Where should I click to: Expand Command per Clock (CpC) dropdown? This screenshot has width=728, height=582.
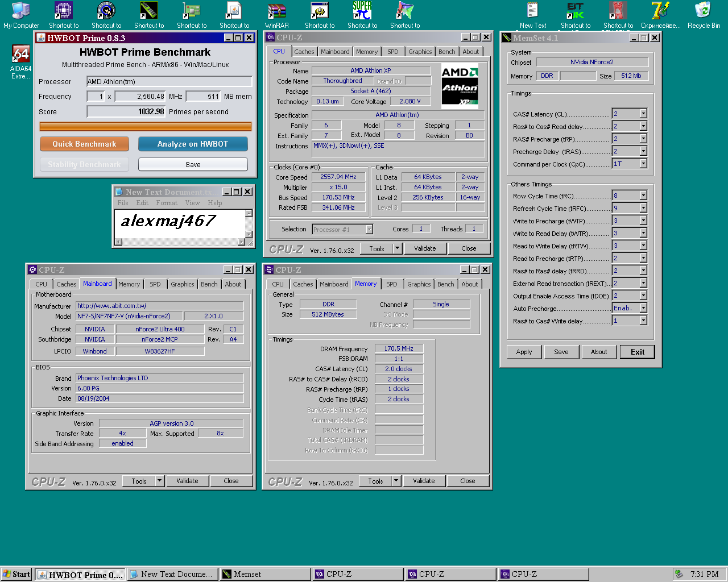(x=643, y=164)
